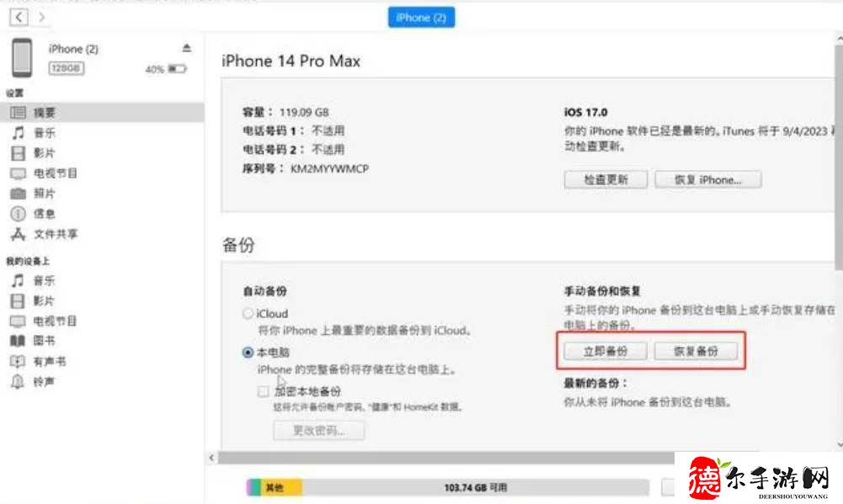The width and height of the screenshot is (843, 504).
Task: Click the 照片 camera icon
Action: pos(18,194)
